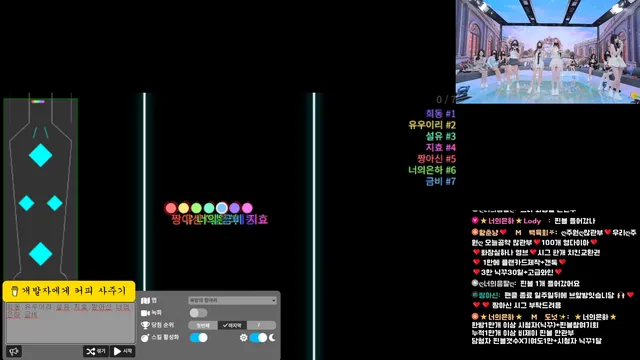640x360 pixels.
Task: Click the moon icon for dark theme
Action: coord(272,338)
